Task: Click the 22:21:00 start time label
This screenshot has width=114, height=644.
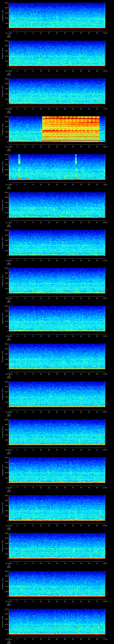Action: click(9, 298)
